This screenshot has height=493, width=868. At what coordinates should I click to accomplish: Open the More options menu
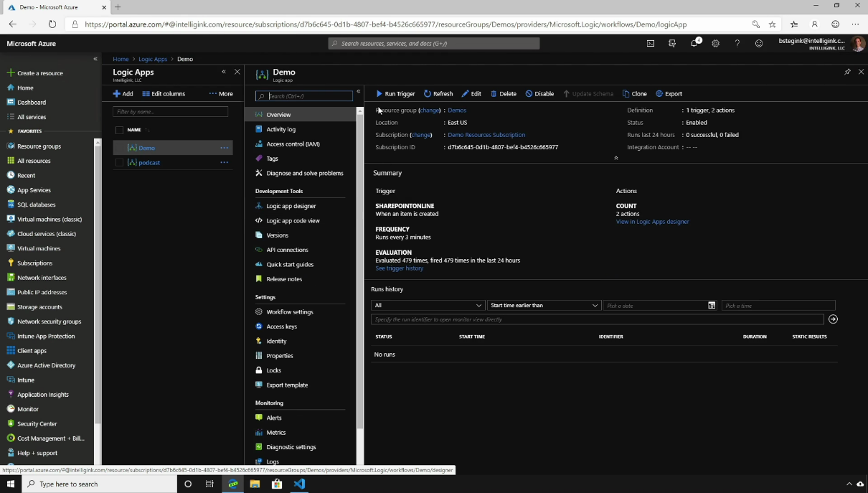tap(221, 94)
